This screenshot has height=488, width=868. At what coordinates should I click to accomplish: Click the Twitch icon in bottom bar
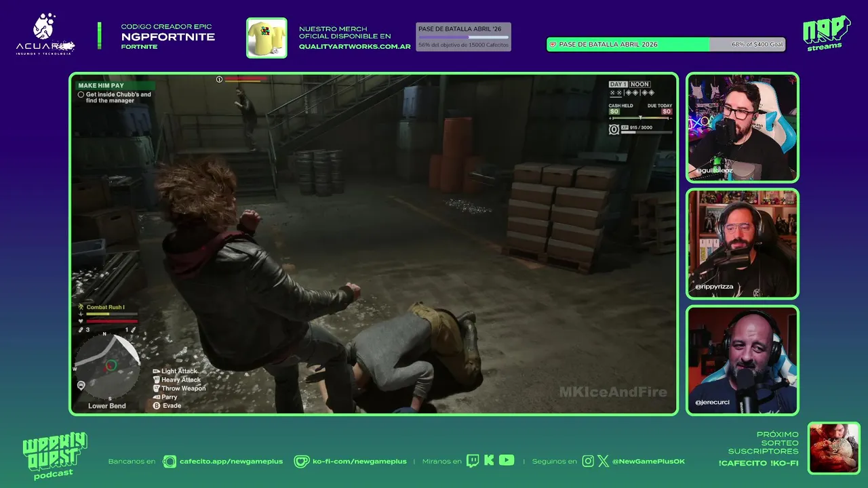[x=473, y=461]
